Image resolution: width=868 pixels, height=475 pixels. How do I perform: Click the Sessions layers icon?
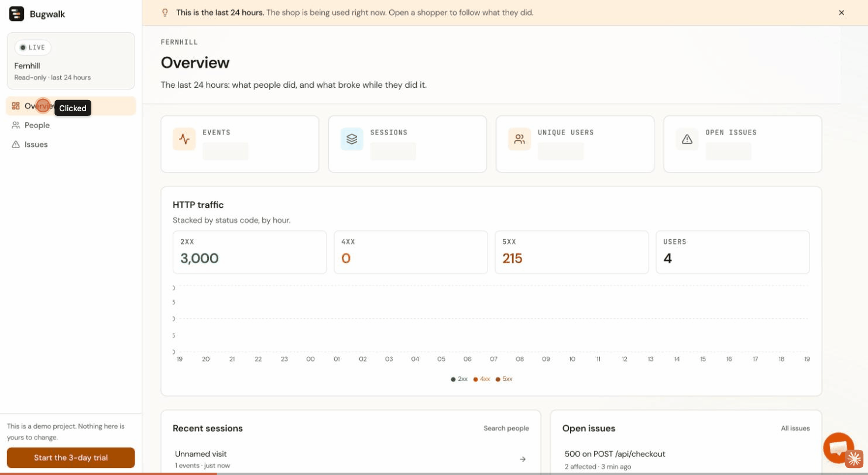pyautogui.click(x=352, y=139)
